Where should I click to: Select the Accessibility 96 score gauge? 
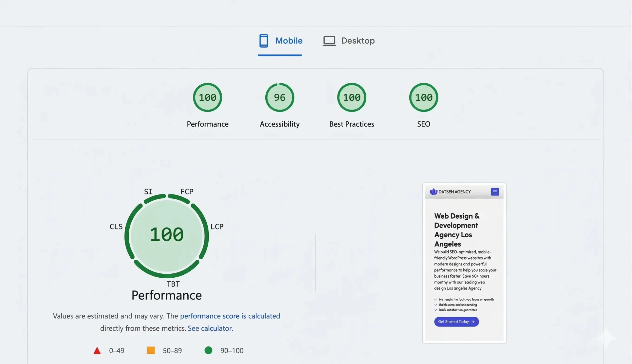click(280, 97)
